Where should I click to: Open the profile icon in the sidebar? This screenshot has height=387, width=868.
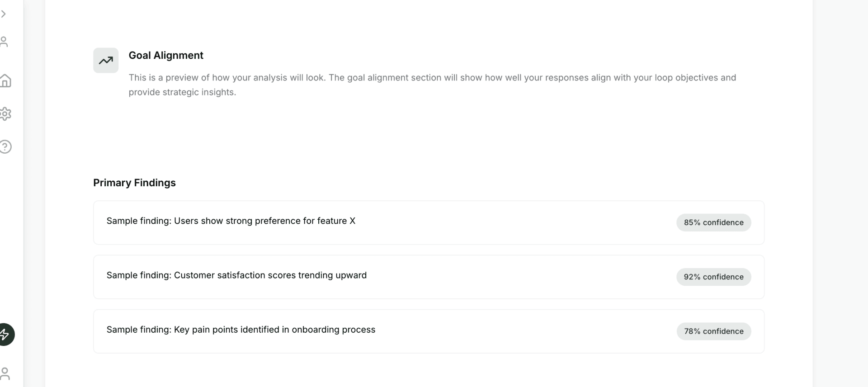(x=5, y=41)
